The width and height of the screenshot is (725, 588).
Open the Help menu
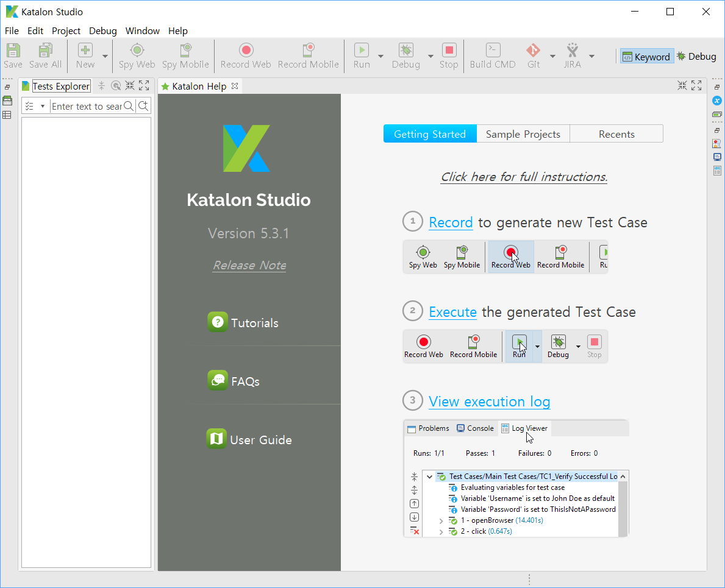pyautogui.click(x=177, y=31)
